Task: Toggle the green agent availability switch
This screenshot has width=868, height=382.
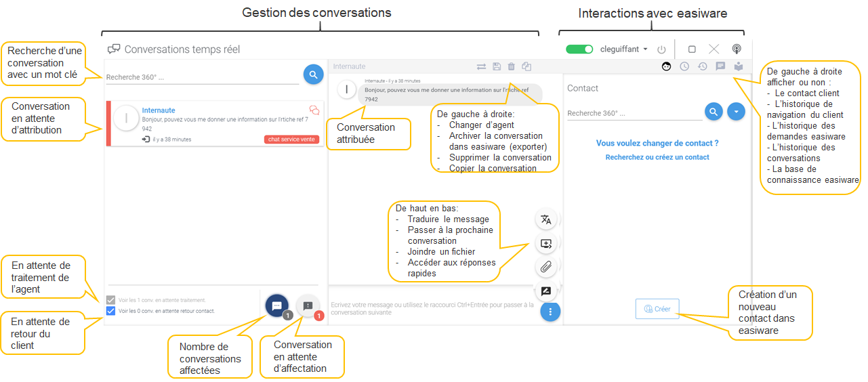Action: [x=579, y=49]
